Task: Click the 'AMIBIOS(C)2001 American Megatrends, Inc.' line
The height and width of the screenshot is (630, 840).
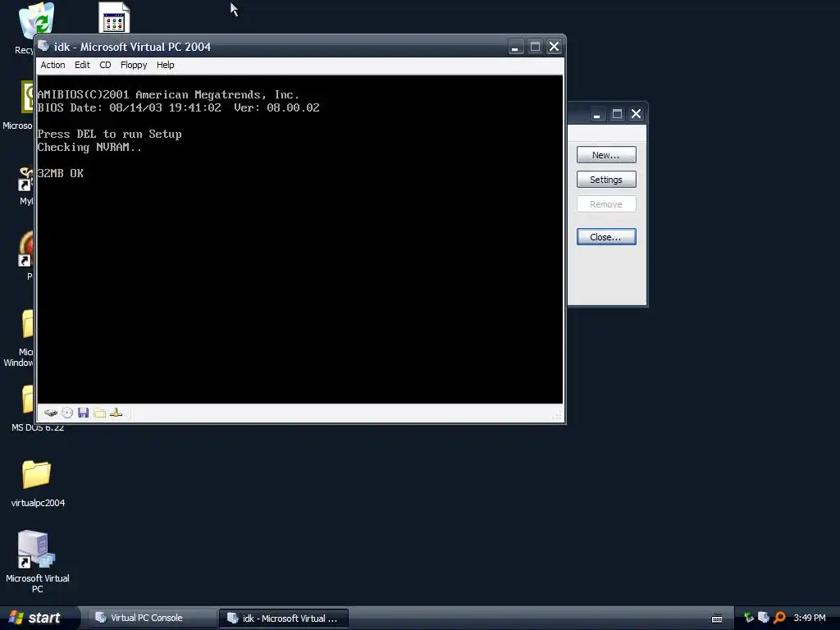Action: [x=168, y=95]
